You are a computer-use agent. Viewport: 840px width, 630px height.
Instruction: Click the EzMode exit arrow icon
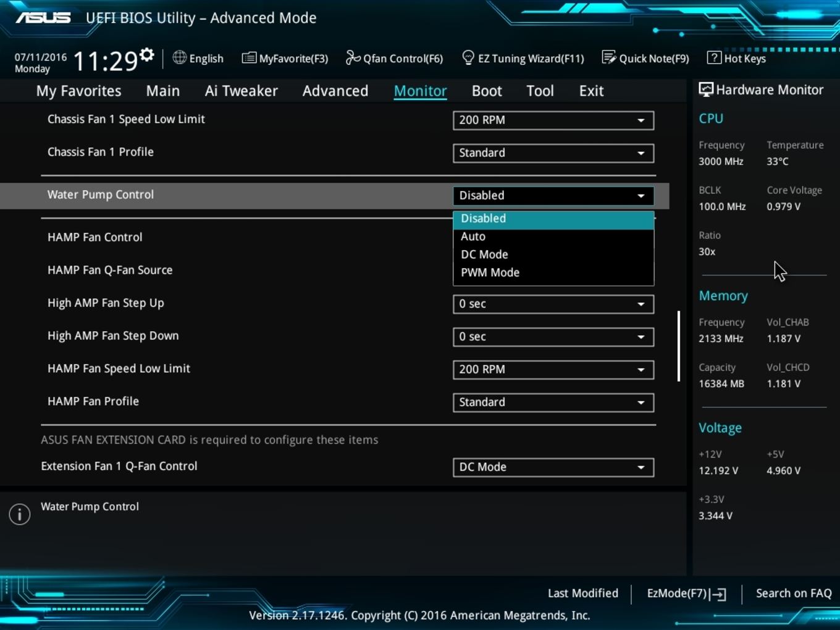pyautogui.click(x=718, y=594)
